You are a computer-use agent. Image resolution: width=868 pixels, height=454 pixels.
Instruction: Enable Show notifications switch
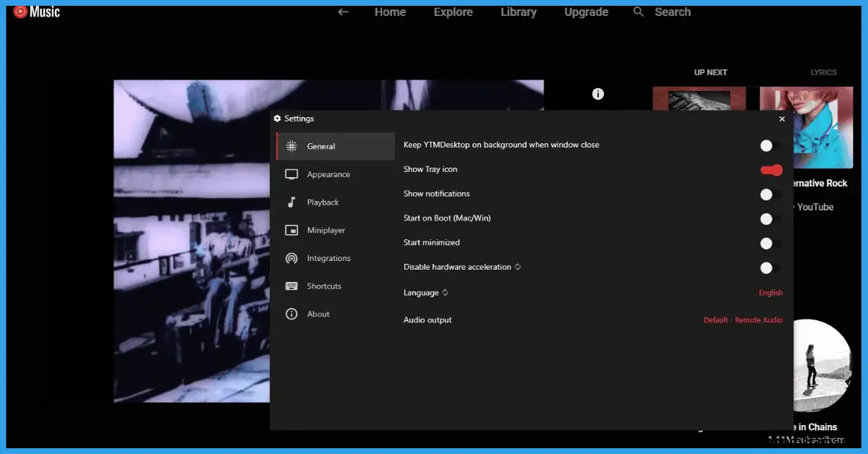[770, 194]
